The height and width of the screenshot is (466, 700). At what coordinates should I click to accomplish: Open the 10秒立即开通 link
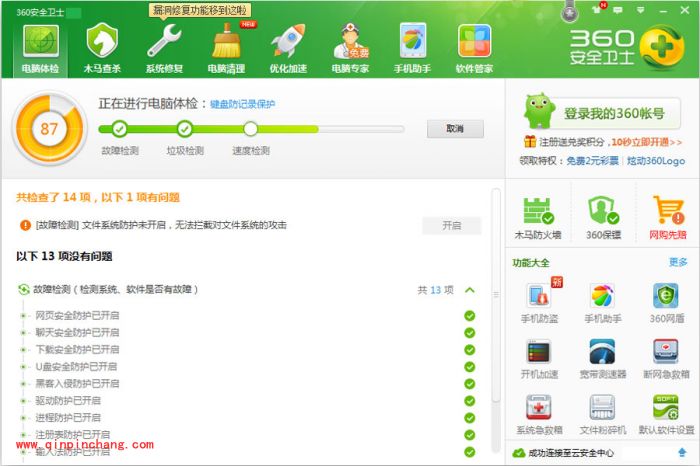pyautogui.click(x=646, y=142)
